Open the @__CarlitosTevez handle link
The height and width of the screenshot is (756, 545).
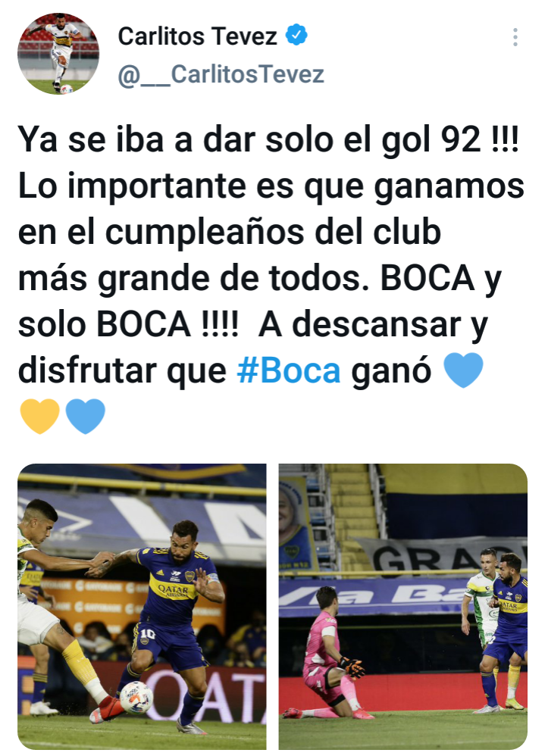(221, 75)
